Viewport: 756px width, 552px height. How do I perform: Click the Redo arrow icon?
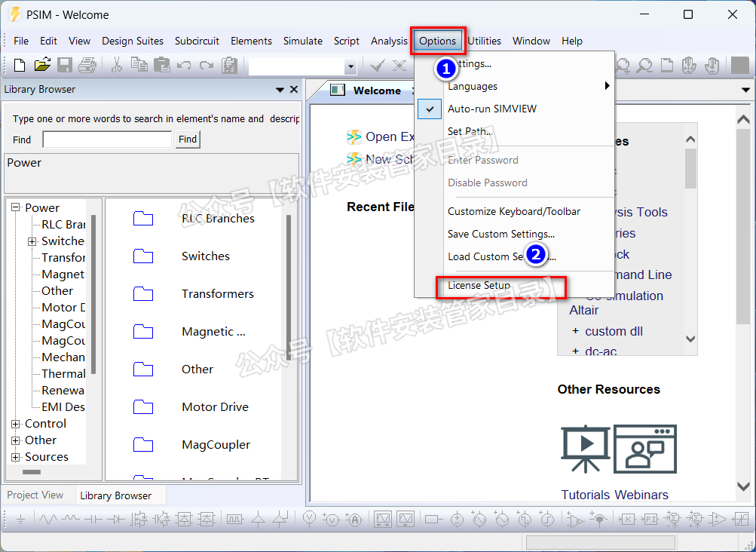(207, 65)
